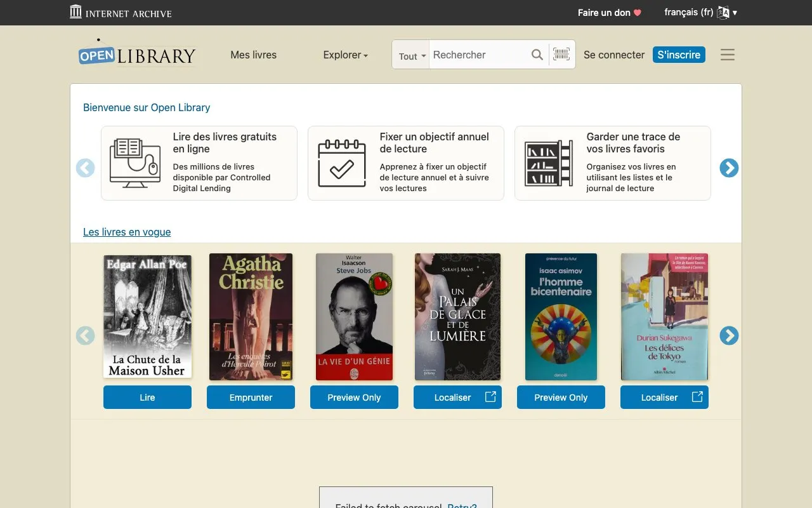Click Emprunter under Agatha Christie book

[x=251, y=398]
